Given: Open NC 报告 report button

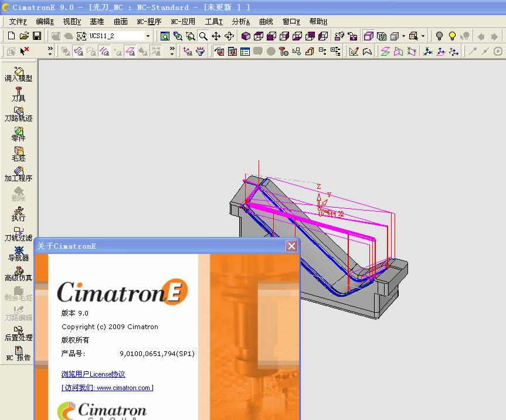Looking at the screenshot, I should (x=18, y=354).
